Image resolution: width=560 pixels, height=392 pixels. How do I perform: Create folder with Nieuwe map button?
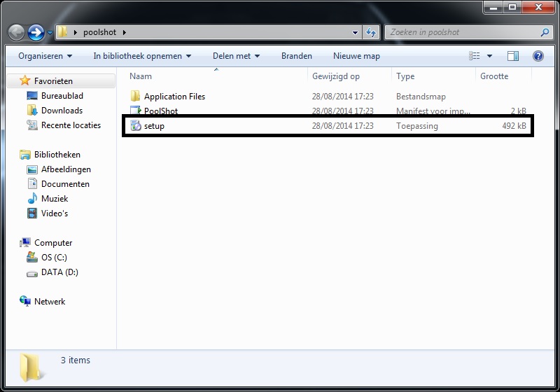coord(356,56)
